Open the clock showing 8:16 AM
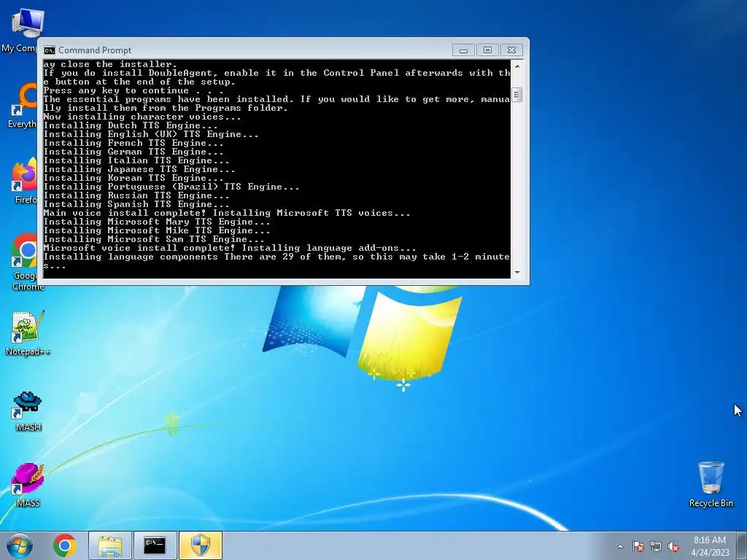The width and height of the screenshot is (747, 560). (710, 546)
